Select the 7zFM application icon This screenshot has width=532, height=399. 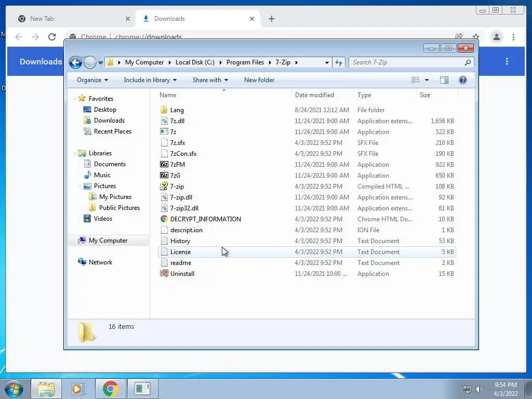pyautogui.click(x=164, y=164)
